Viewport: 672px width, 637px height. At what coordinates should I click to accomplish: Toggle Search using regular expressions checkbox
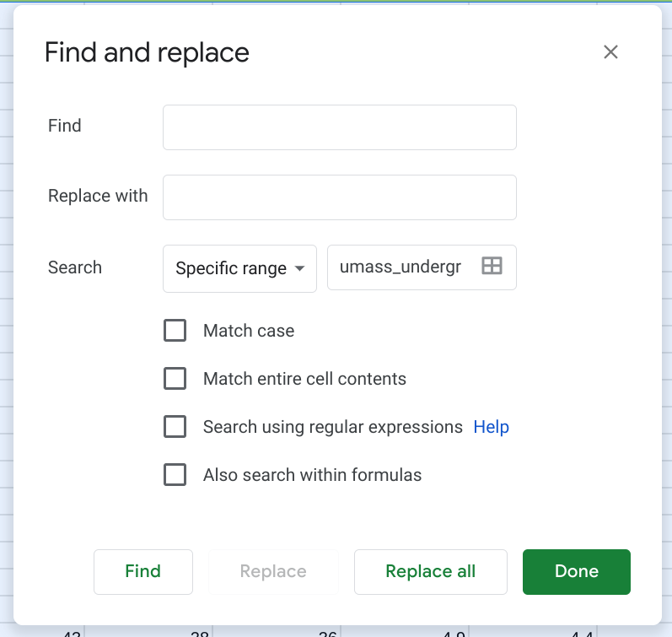coord(175,427)
